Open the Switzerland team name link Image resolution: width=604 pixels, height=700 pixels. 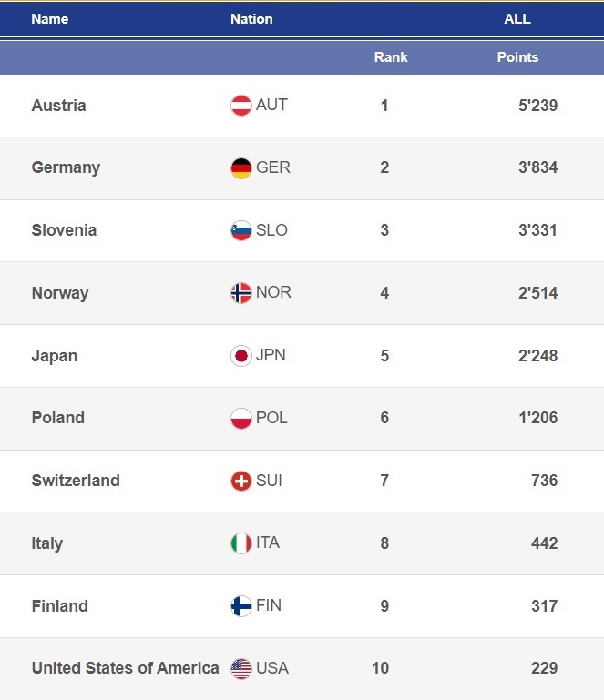[75, 481]
